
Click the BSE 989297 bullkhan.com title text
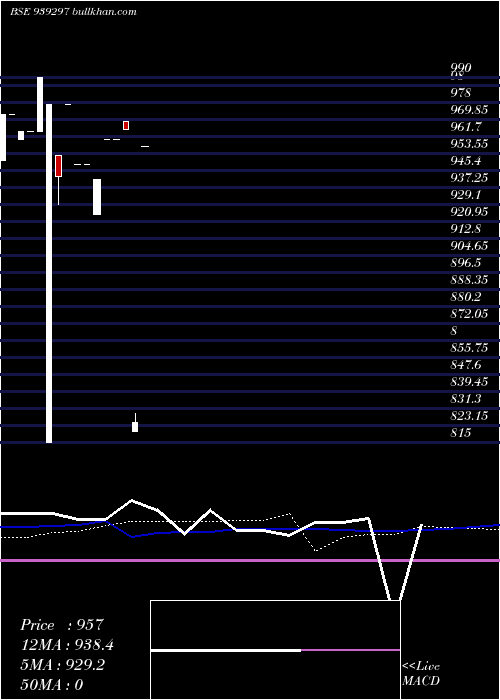[x=73, y=12]
